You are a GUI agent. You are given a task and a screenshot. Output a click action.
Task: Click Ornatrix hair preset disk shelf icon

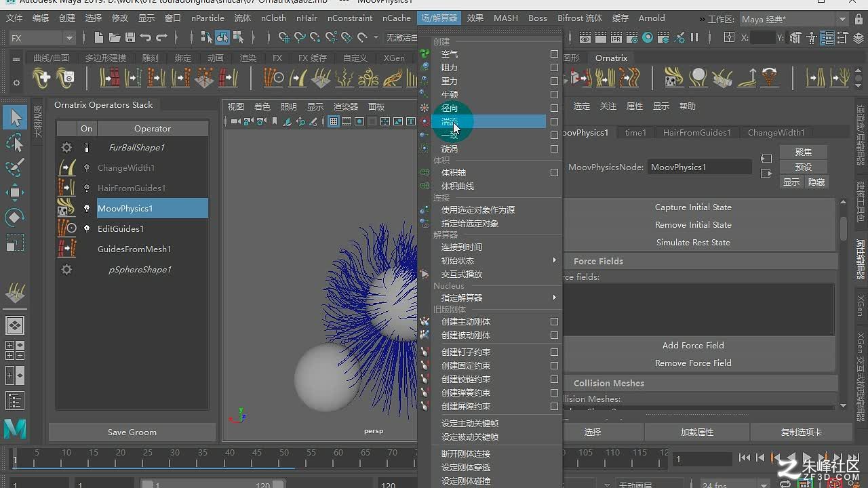point(66,78)
